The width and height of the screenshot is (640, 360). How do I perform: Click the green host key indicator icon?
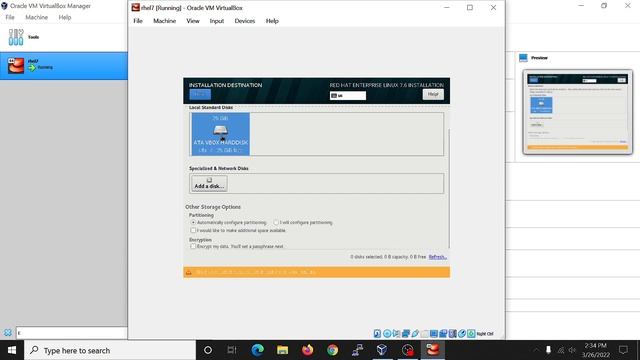[x=471, y=333]
